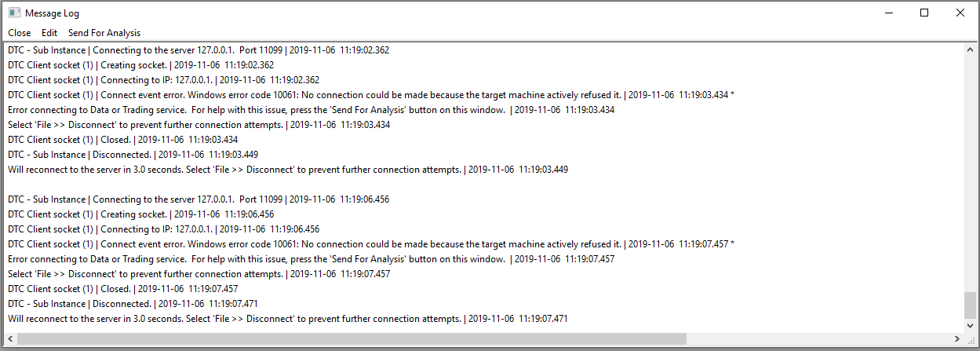Click the vertical scrollbar thumb
This screenshot has height=351, width=980.
point(971,305)
